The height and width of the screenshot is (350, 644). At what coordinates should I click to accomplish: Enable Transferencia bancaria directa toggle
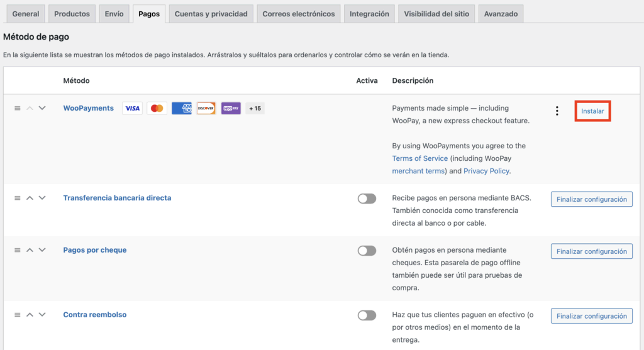point(367,199)
